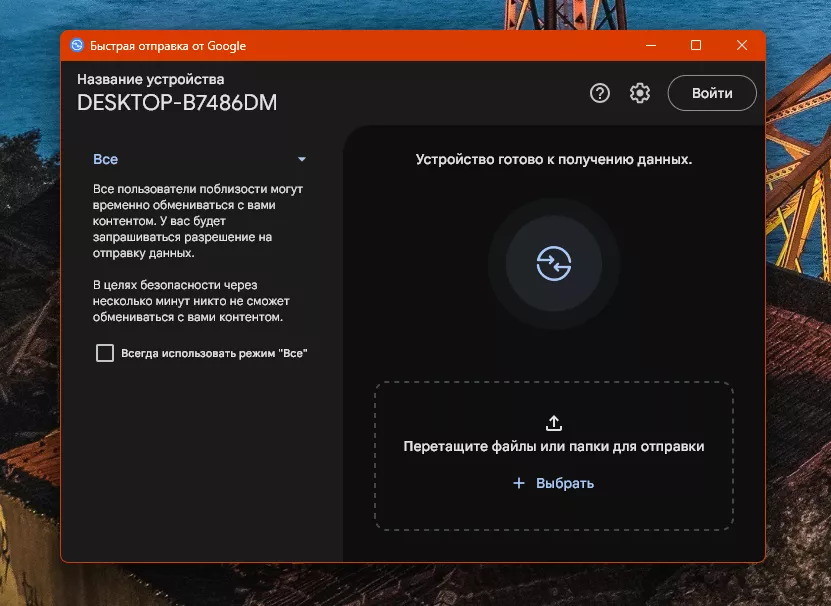Close the Quick Share window
The width and height of the screenshot is (831, 606).
point(741,46)
